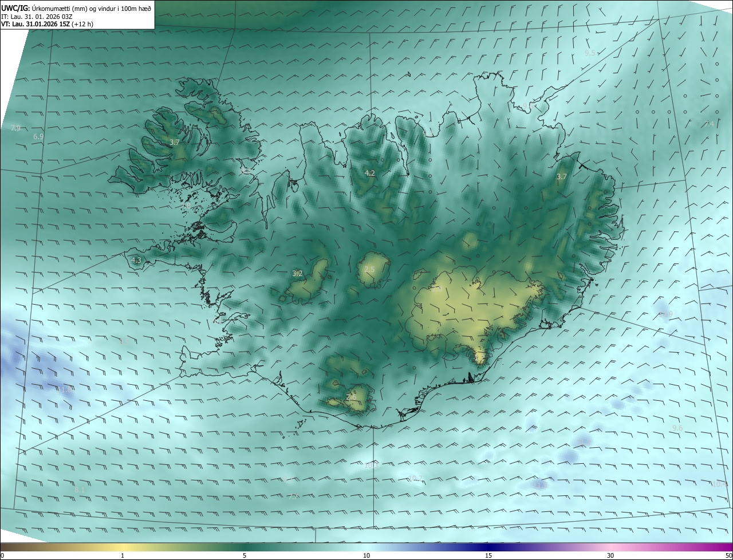Click the 0 tick on the color scale
The height and width of the screenshot is (560, 733).
(2, 555)
